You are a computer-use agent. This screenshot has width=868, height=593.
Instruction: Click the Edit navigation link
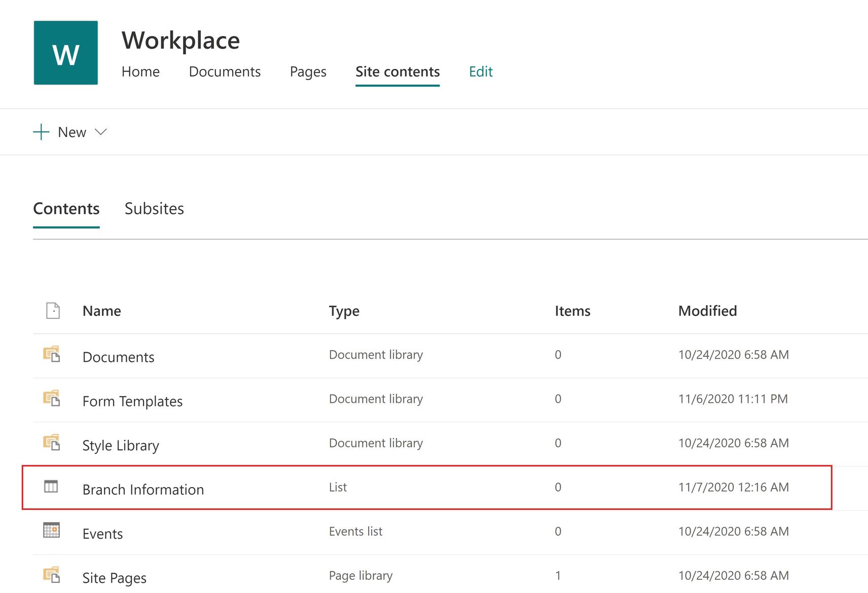click(481, 71)
